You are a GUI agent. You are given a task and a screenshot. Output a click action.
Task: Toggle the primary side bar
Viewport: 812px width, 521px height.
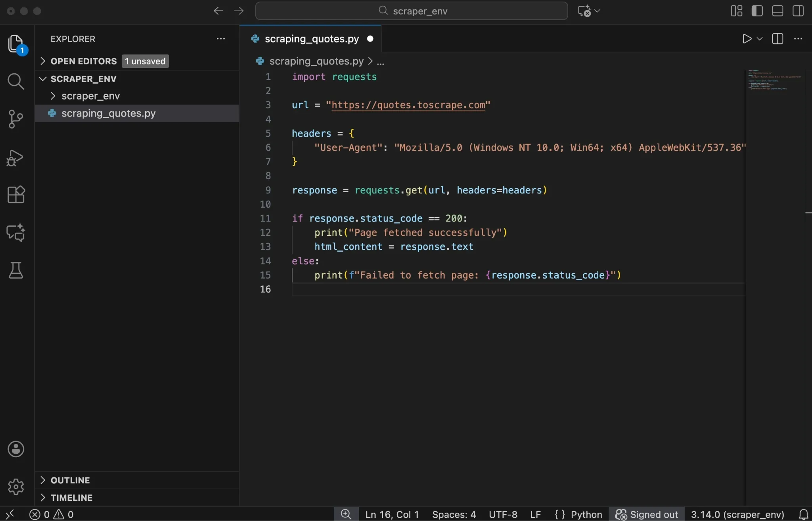pos(756,11)
